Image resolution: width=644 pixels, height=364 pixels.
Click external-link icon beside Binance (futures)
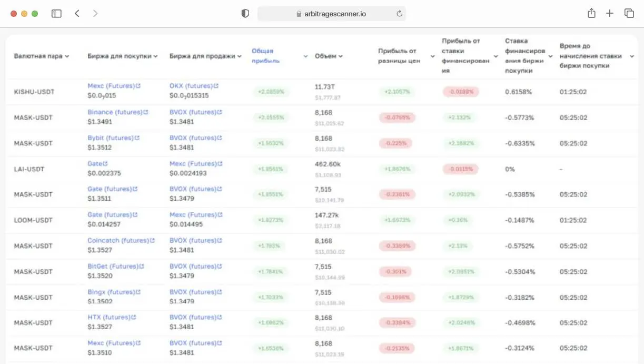click(x=146, y=112)
